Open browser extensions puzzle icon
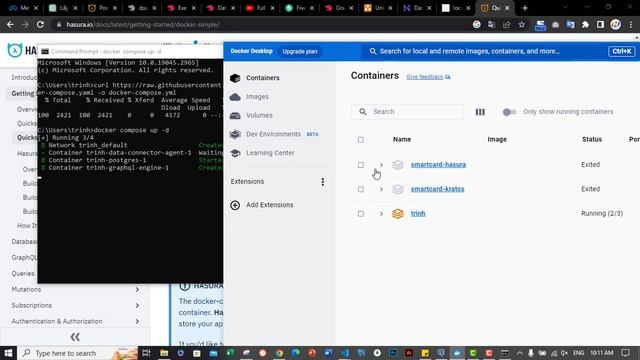This screenshot has width=640, height=360. tap(585, 25)
